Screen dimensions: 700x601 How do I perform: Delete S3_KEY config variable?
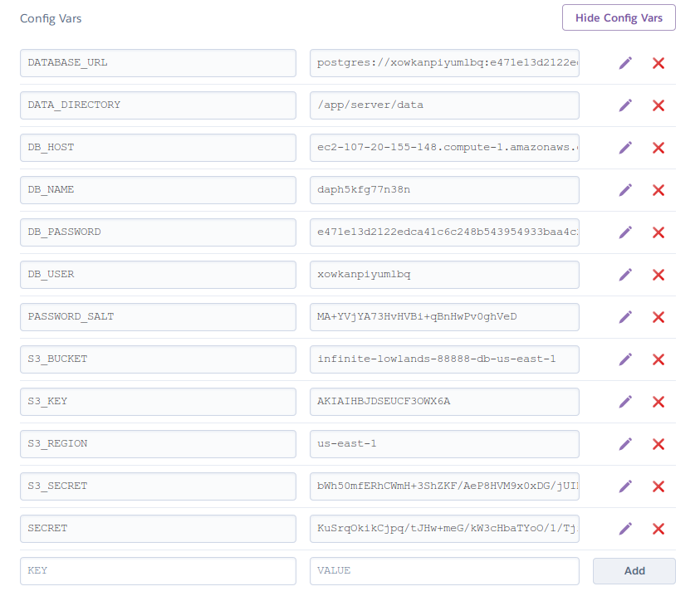[x=658, y=402]
